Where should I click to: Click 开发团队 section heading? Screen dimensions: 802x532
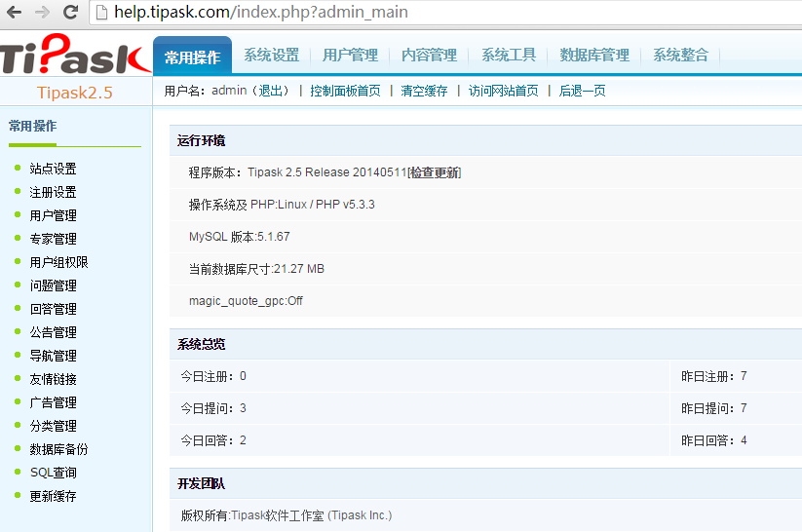(201, 483)
